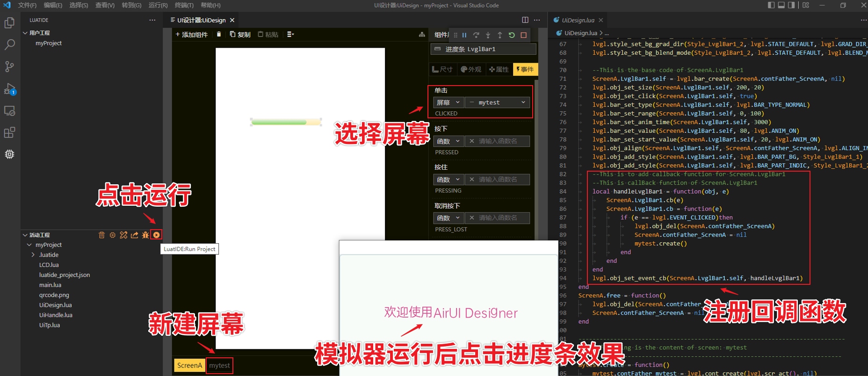
Task: Pause the debug session
Action: [x=464, y=35]
